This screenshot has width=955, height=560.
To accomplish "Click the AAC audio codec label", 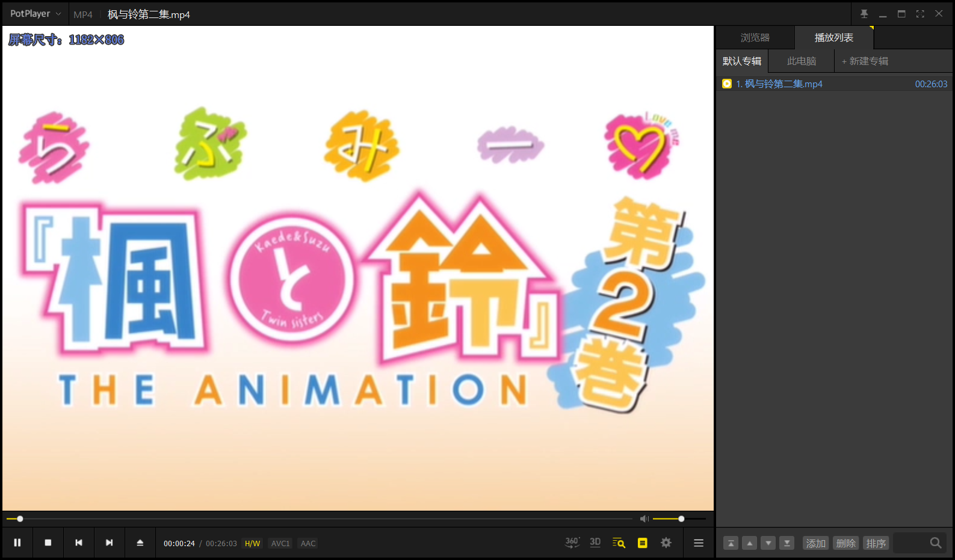I will [x=308, y=543].
